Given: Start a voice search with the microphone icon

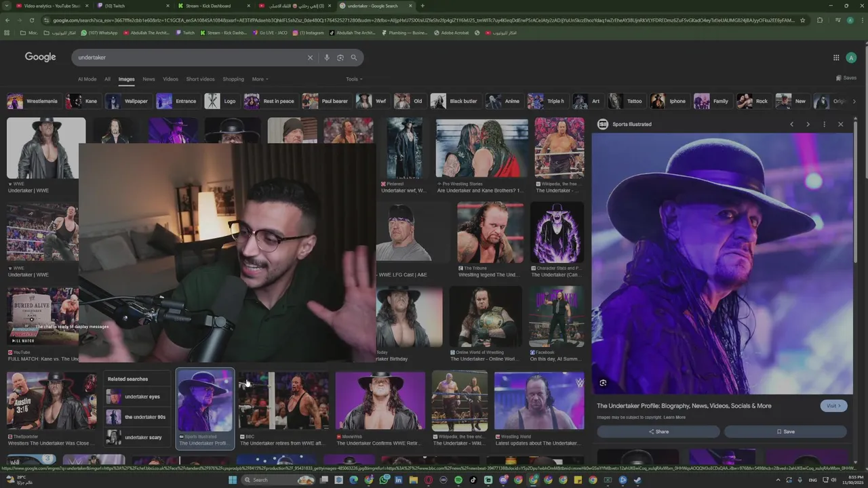Looking at the screenshot, I should [x=326, y=58].
